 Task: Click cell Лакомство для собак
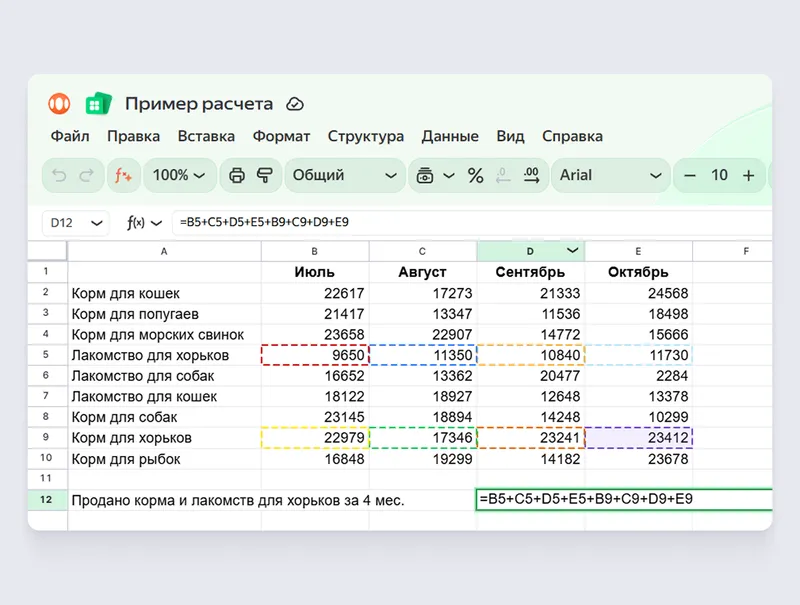point(164,376)
